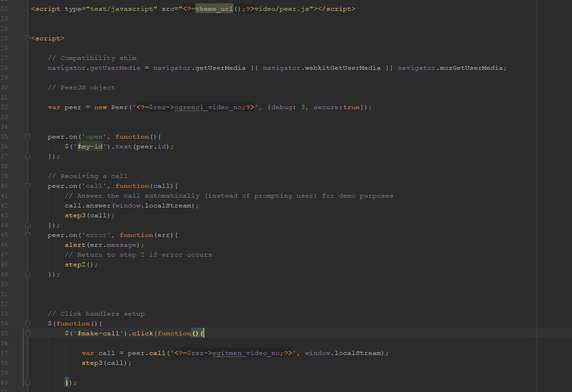Screen dimensions: 572x392
Task: Collapse the peer.on('open') function fold
Action: pyautogui.click(x=28, y=136)
